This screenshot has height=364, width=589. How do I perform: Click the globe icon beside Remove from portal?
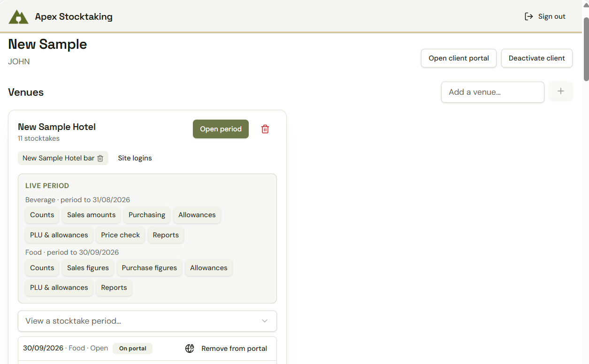coord(190,349)
